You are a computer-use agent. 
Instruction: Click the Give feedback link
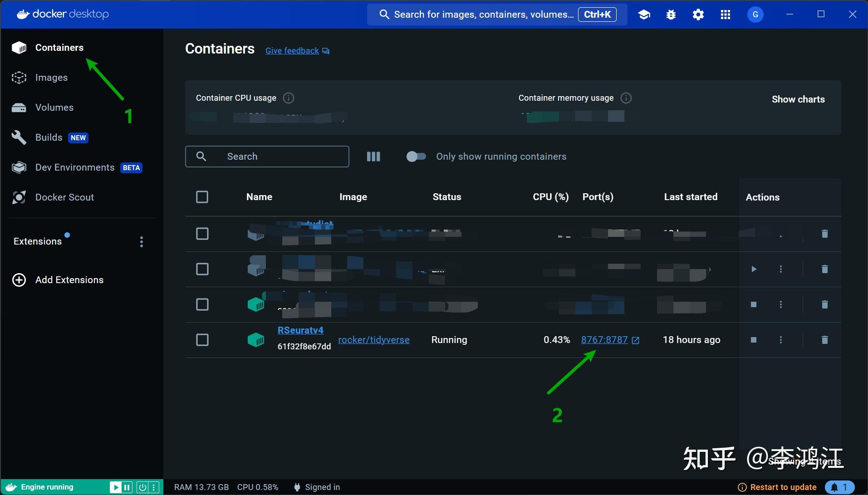point(292,50)
